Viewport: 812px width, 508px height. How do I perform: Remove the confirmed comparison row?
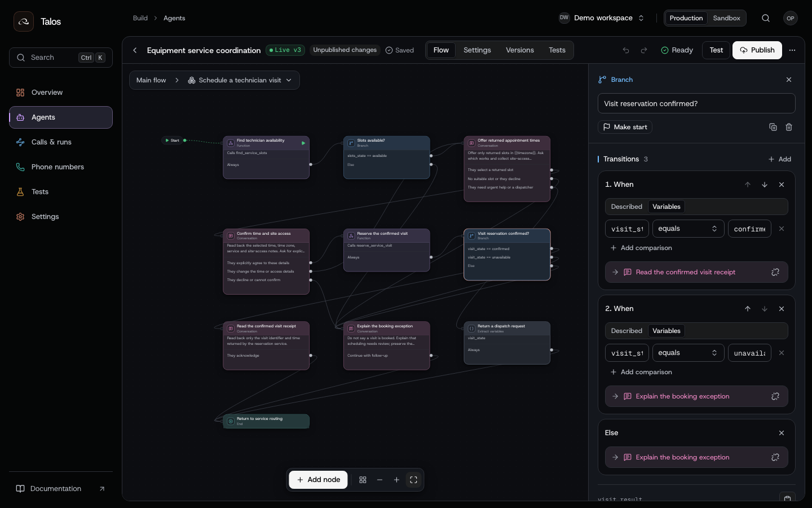click(782, 229)
